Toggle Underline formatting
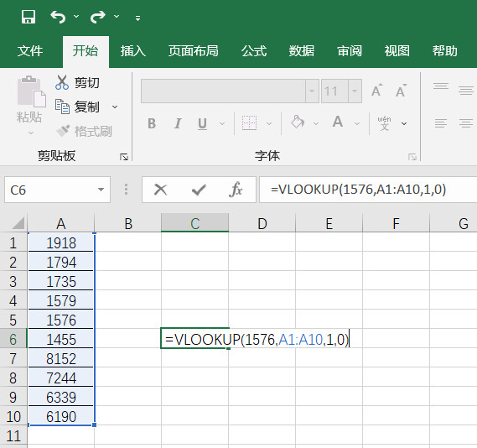This screenshot has width=477, height=448. tap(202, 123)
